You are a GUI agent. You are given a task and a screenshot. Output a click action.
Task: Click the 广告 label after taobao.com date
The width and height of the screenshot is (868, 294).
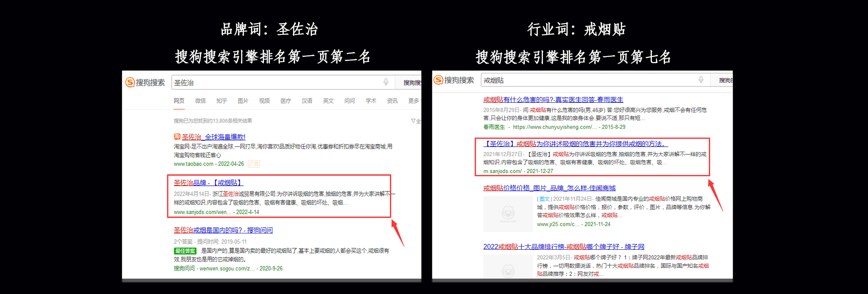(x=254, y=164)
